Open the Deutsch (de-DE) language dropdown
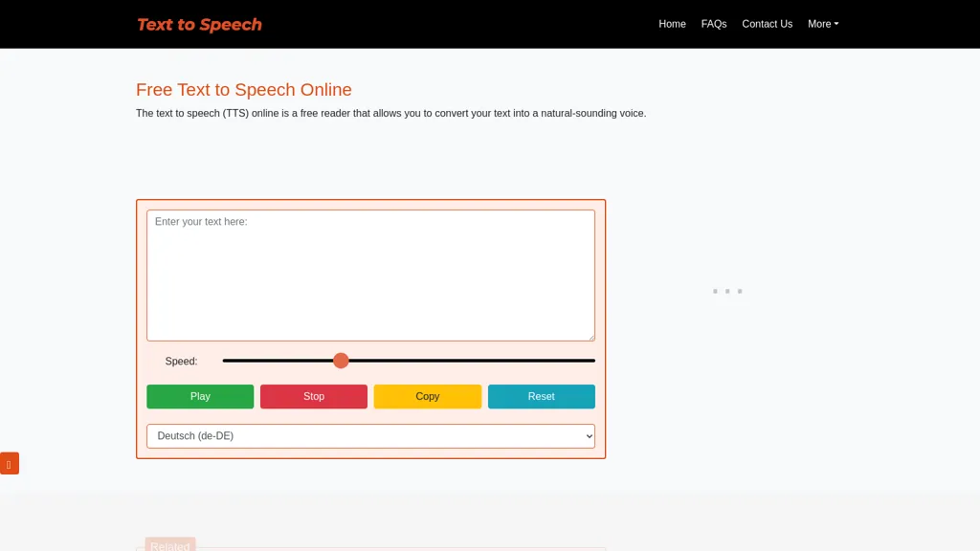Viewport: 980px width, 551px height. 370,435
